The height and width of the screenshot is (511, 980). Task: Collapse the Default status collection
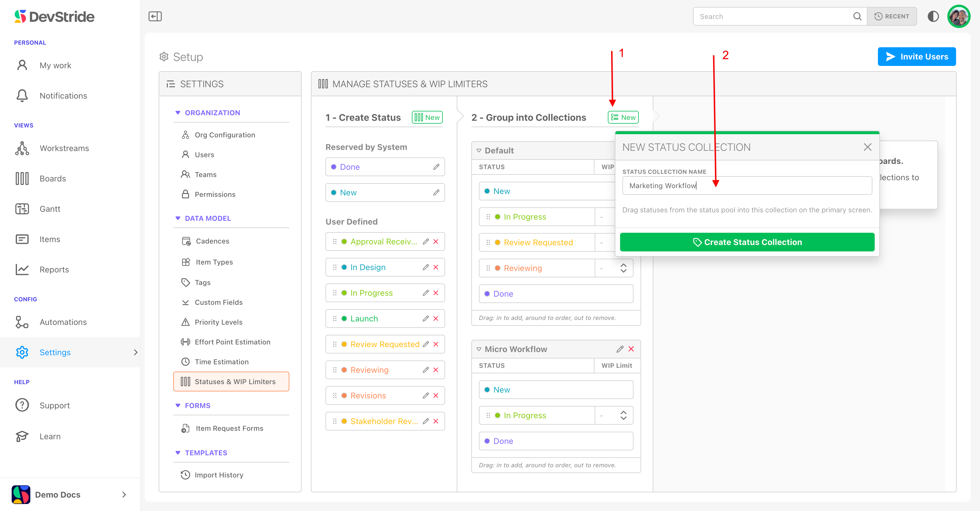tap(479, 151)
